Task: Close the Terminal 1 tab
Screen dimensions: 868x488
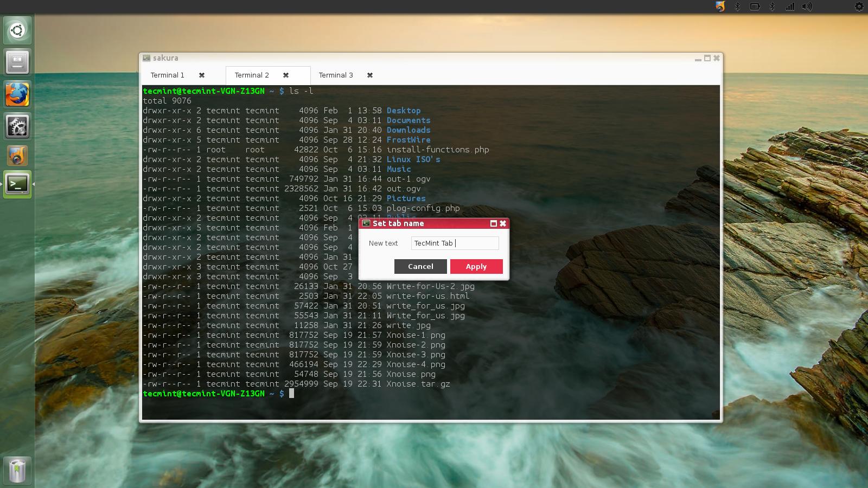Action: click(202, 75)
